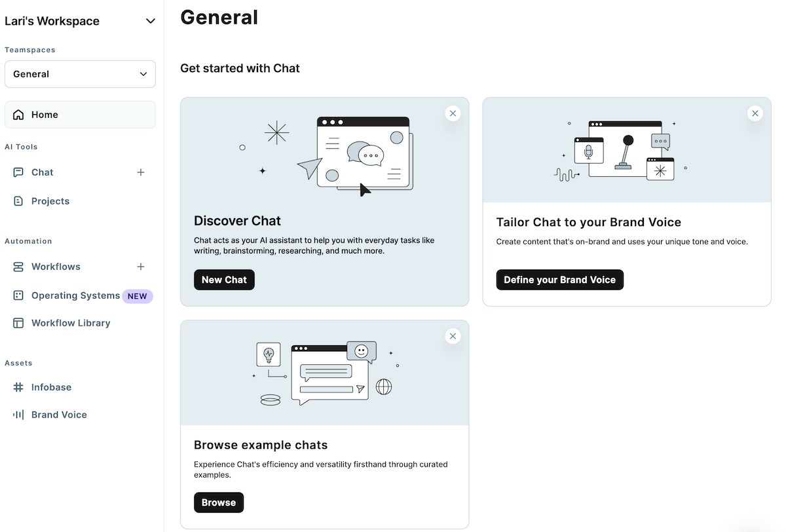Dismiss the Tailor Chat to your Brand Voice card
This screenshot has width=786, height=532.
pyautogui.click(x=755, y=113)
